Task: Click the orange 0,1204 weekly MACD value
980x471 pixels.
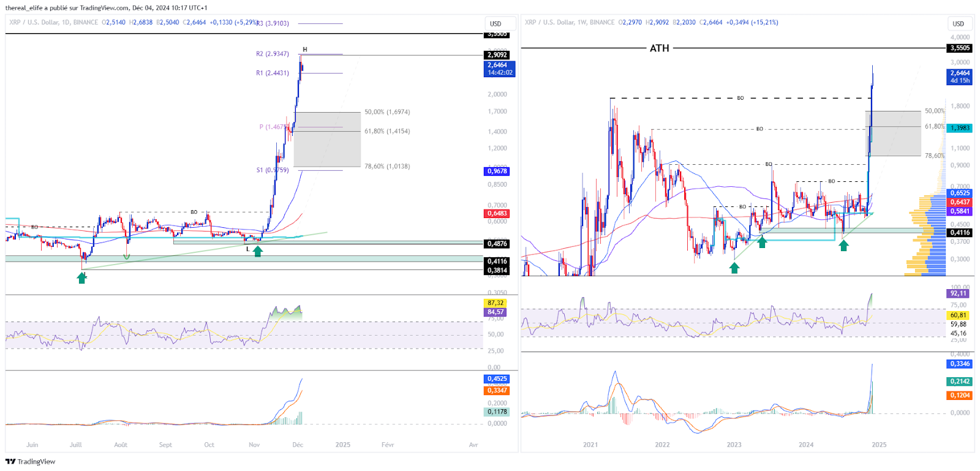Action: pyautogui.click(x=960, y=396)
